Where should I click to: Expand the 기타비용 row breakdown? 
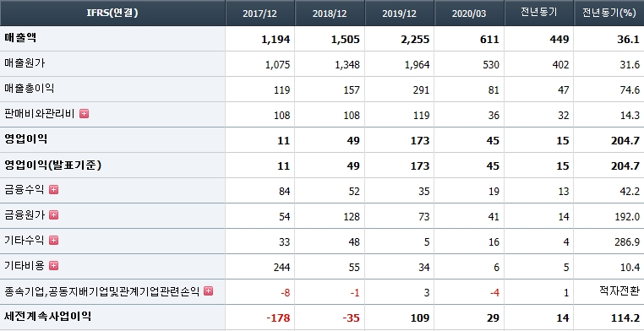(x=54, y=266)
